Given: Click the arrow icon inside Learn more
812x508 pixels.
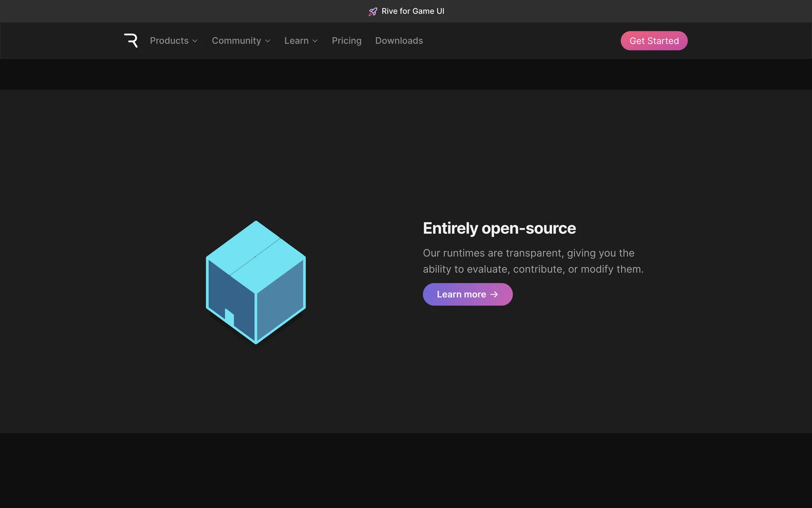Looking at the screenshot, I should pos(494,294).
